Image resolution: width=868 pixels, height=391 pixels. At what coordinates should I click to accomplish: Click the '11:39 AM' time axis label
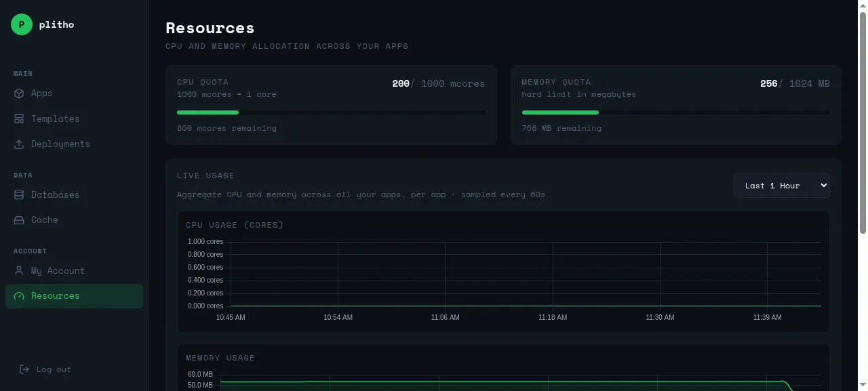click(767, 317)
